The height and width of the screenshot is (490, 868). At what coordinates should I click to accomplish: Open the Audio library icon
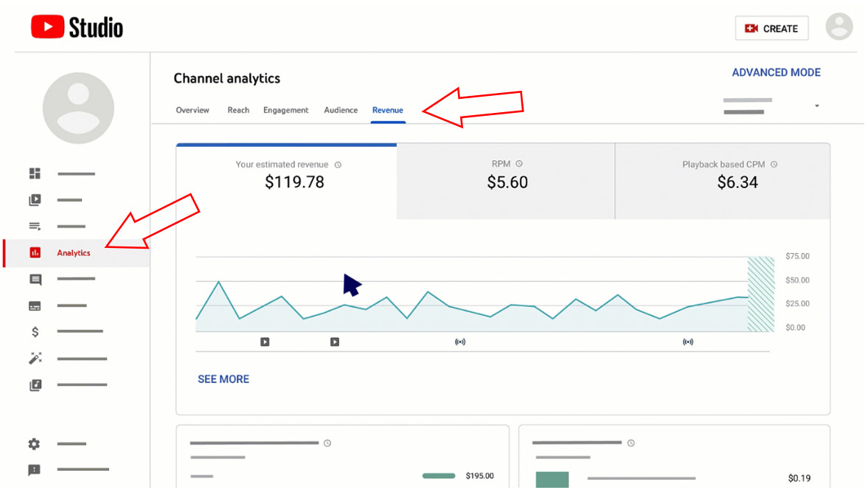tap(35, 385)
